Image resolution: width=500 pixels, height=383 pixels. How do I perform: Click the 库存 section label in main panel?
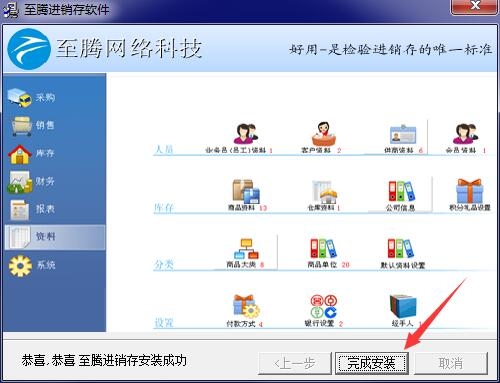click(164, 207)
